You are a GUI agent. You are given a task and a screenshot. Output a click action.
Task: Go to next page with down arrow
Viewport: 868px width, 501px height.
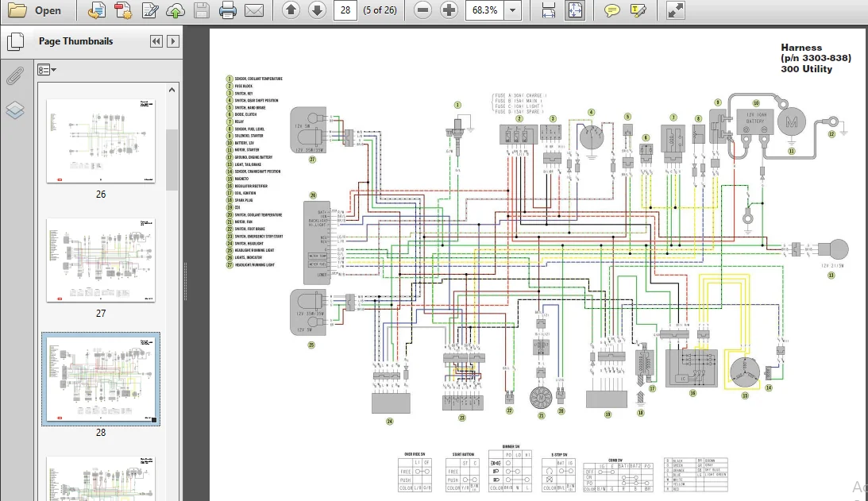click(x=317, y=10)
